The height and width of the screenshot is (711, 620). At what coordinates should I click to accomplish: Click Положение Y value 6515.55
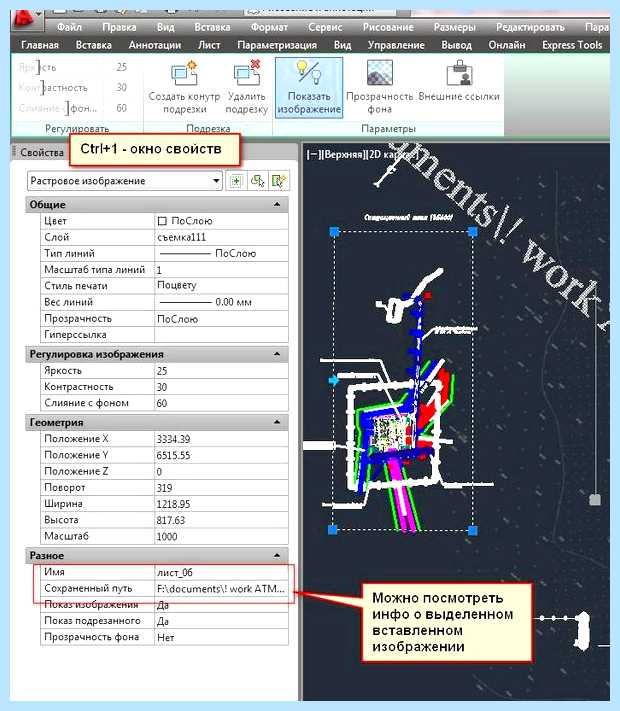pyautogui.click(x=221, y=455)
